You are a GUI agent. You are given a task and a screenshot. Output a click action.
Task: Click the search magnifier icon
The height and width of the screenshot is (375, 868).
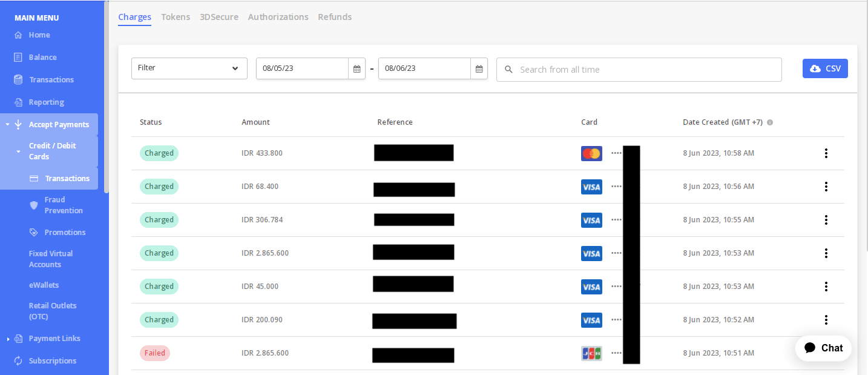508,70
